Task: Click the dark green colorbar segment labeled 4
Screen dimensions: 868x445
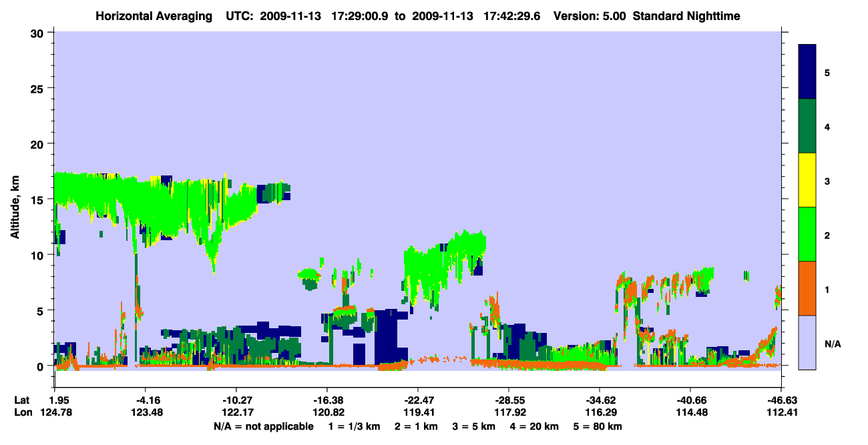Action: (x=807, y=126)
